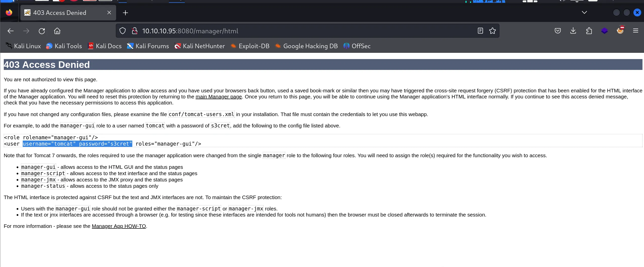The height and width of the screenshot is (267, 644).
Task: Bookmark this page with the star icon
Action: 492,31
